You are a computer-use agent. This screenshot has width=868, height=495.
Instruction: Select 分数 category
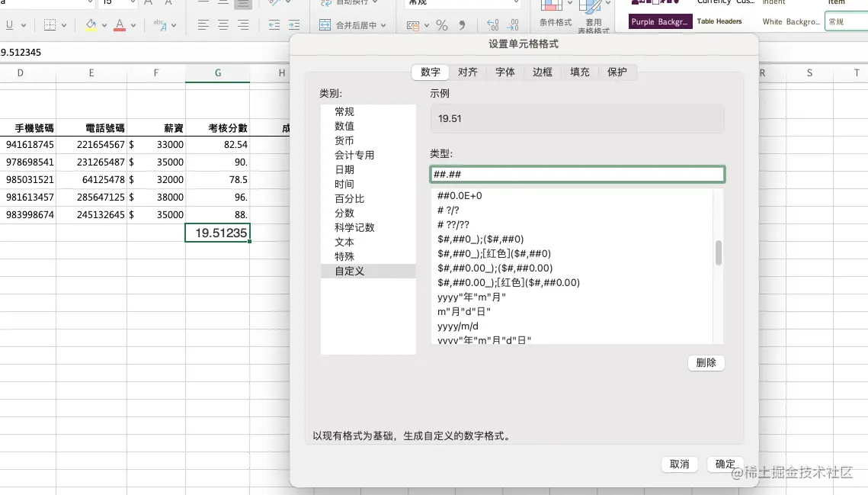pyautogui.click(x=368, y=213)
